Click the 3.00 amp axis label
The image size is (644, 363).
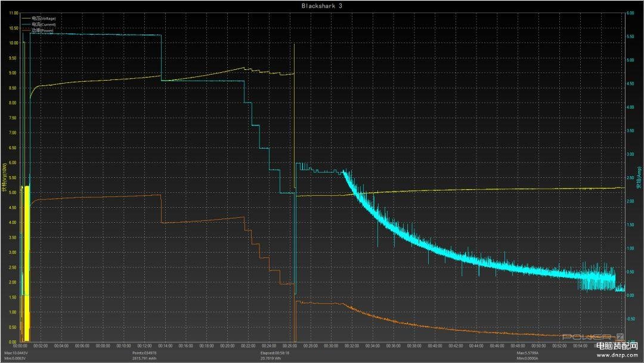[630, 154]
